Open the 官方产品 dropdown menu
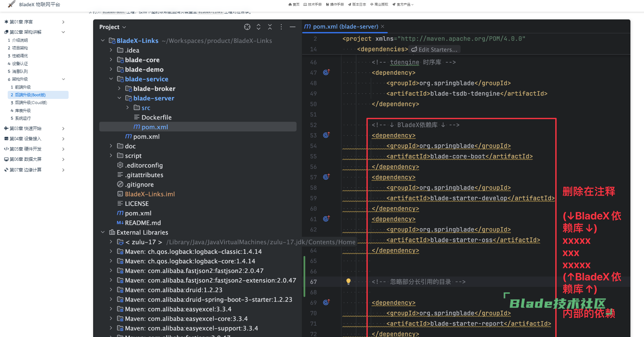The image size is (644, 337). 403,4
